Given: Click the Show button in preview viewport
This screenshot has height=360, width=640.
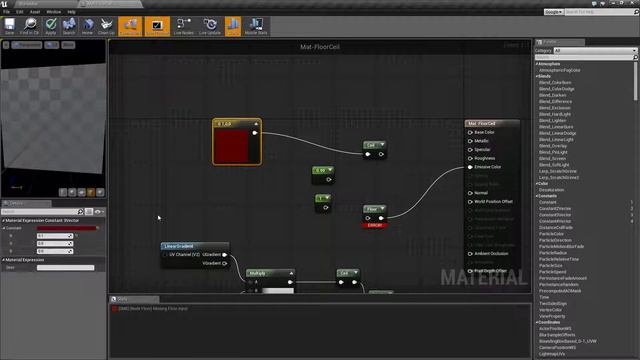Looking at the screenshot, I should click(68, 45).
